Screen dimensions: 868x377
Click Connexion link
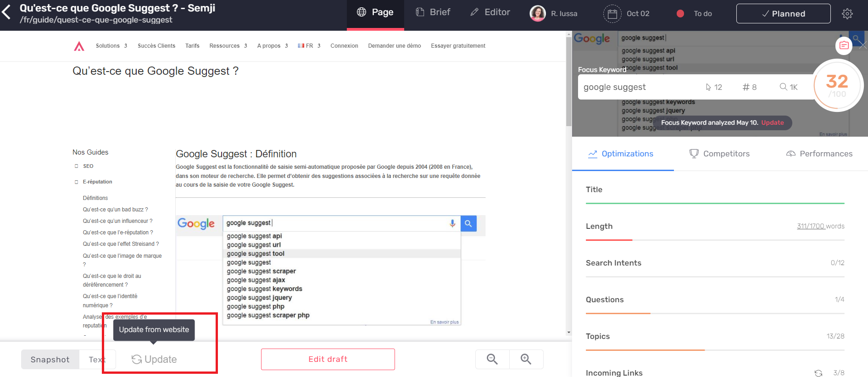(344, 46)
